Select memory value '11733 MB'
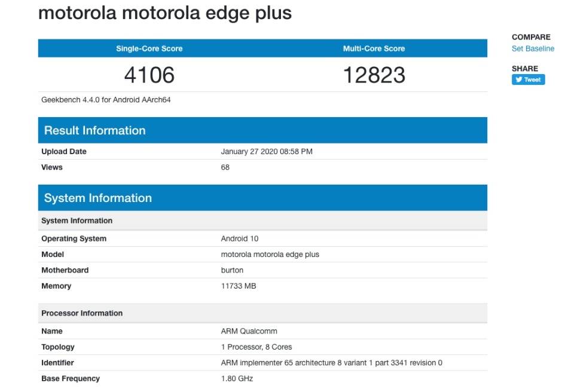 coord(239,286)
